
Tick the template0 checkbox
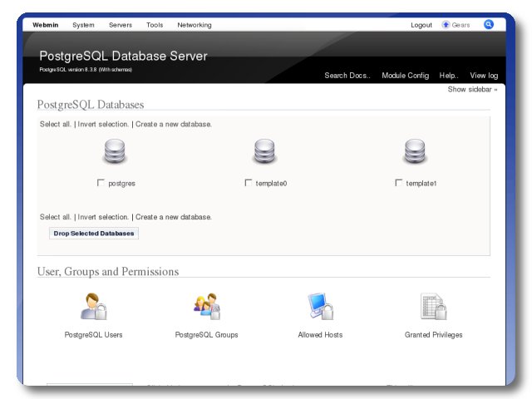[x=248, y=183]
